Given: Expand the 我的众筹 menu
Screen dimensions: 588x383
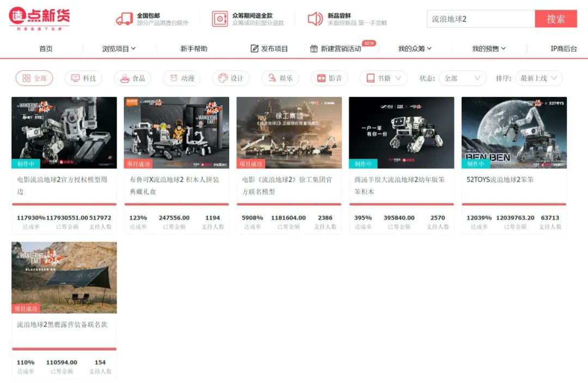Looking at the screenshot, I should 415,48.
